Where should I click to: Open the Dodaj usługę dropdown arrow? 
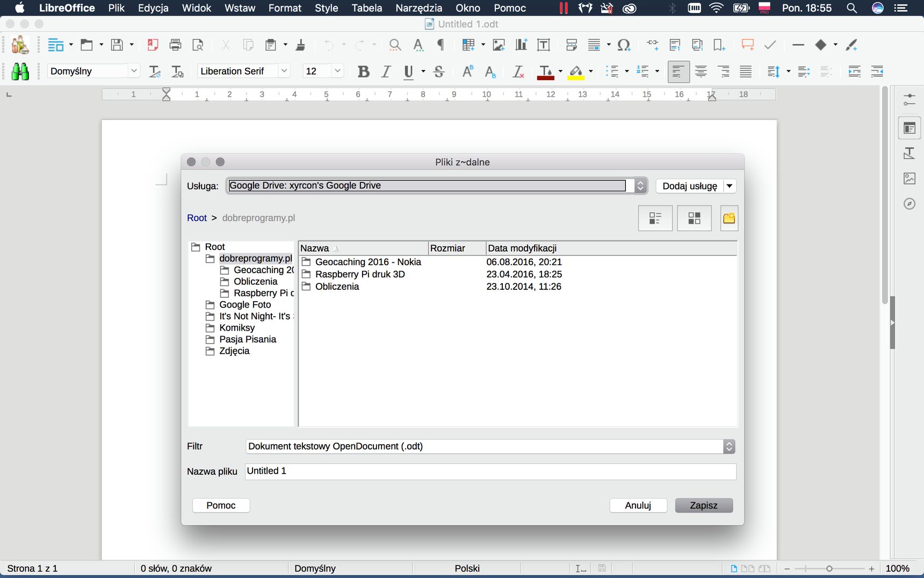click(730, 186)
